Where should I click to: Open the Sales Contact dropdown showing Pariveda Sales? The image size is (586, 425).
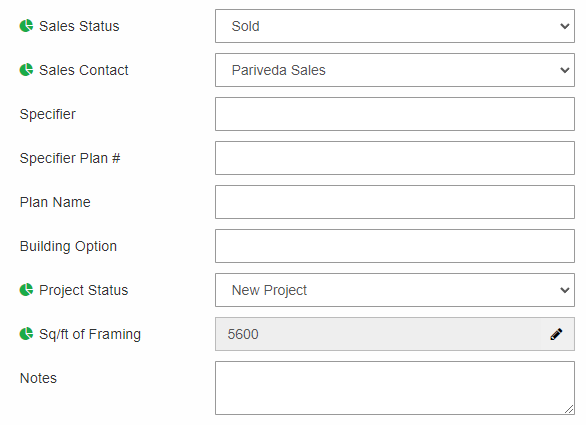[x=395, y=70]
